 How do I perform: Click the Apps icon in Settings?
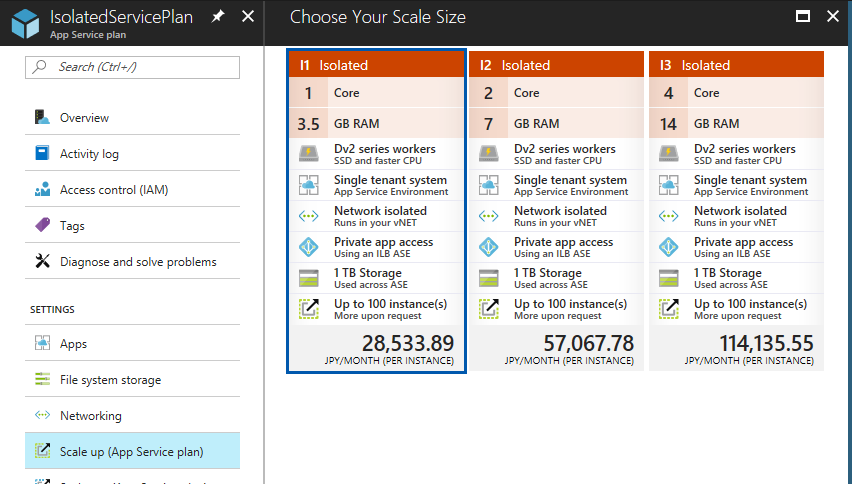click(42, 343)
